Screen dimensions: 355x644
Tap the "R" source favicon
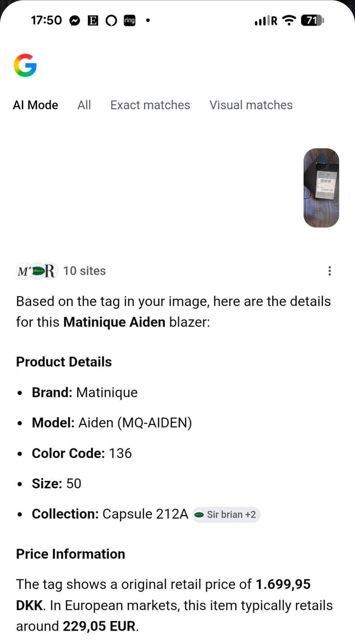point(50,271)
